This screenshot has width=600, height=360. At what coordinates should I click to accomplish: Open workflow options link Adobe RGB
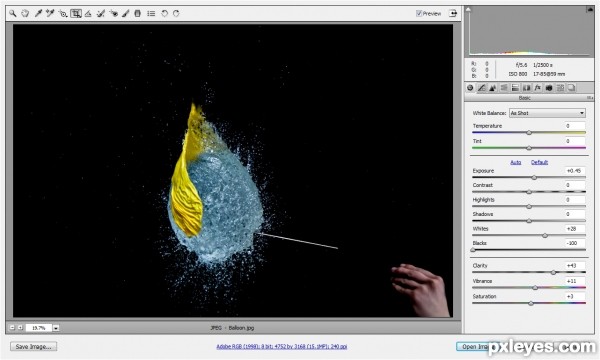(x=282, y=347)
